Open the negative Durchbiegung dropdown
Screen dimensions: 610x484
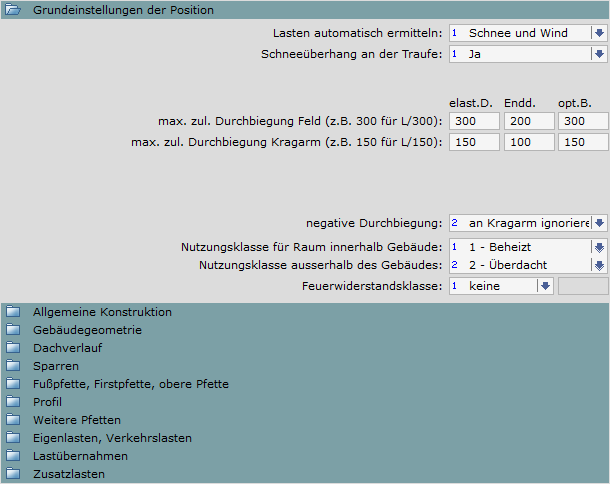(x=598, y=223)
